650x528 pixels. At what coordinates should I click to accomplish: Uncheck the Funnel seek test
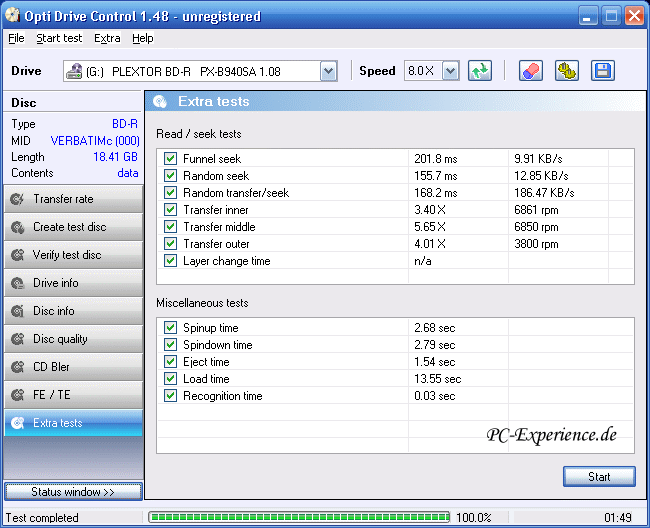click(170, 159)
